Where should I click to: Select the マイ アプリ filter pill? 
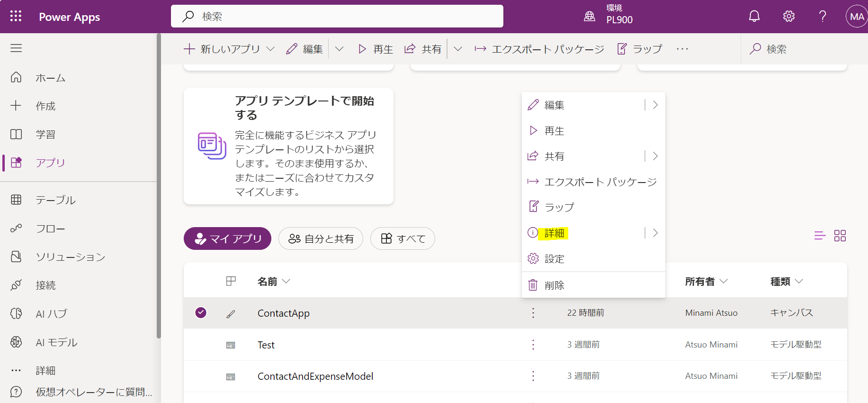(x=227, y=238)
